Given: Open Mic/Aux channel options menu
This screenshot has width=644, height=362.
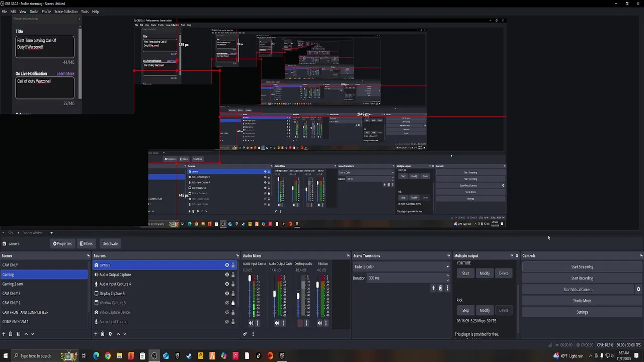Looking at the screenshot, I should pyautogui.click(x=326, y=323).
